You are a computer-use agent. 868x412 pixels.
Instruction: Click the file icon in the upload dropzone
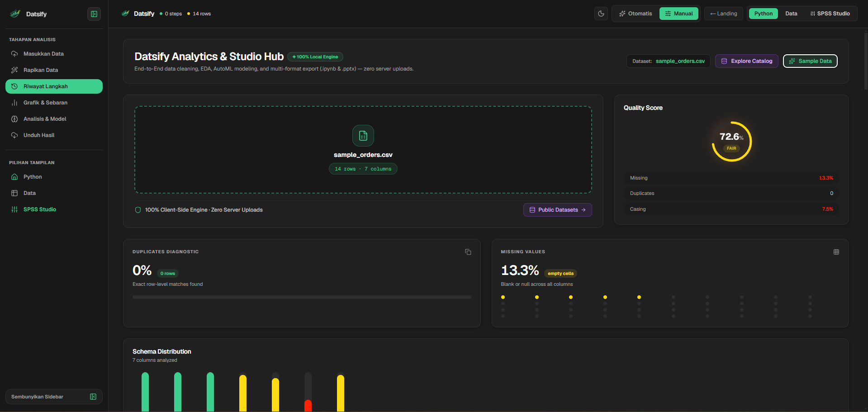pos(363,136)
